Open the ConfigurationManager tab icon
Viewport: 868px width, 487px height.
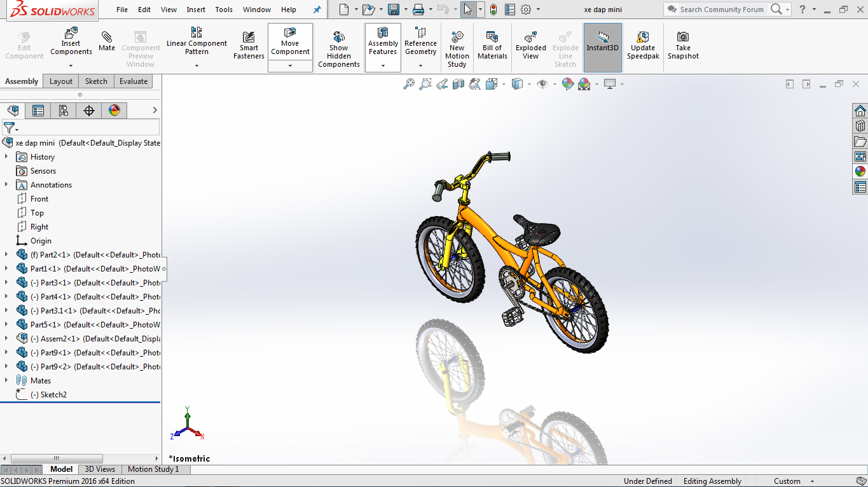64,111
